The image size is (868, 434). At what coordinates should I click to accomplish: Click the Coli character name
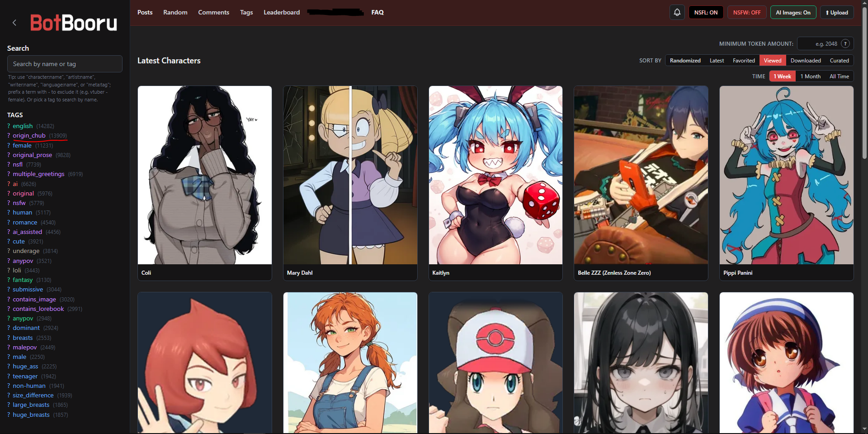coord(146,273)
